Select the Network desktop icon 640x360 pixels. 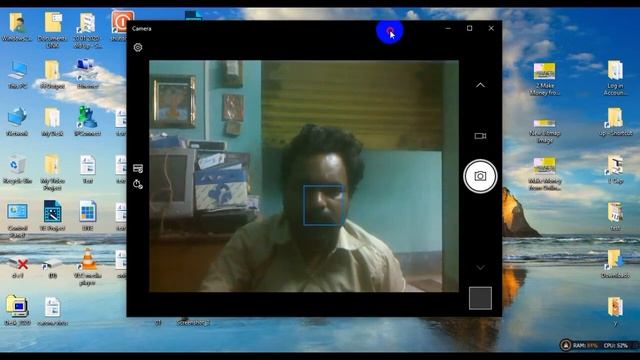tap(17, 122)
